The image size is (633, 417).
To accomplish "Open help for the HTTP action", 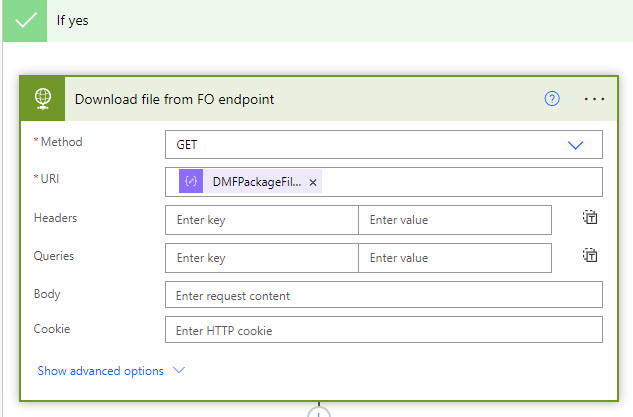I will [x=552, y=99].
